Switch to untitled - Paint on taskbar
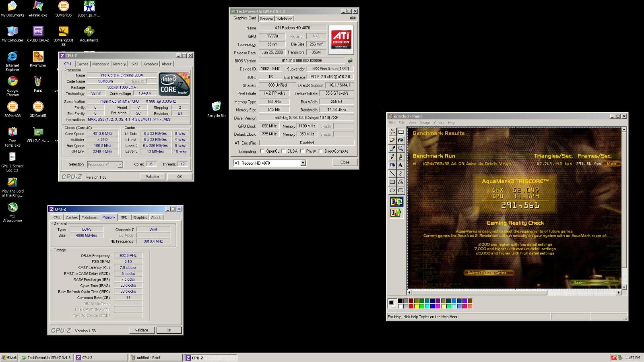The image size is (644, 362). point(155,358)
